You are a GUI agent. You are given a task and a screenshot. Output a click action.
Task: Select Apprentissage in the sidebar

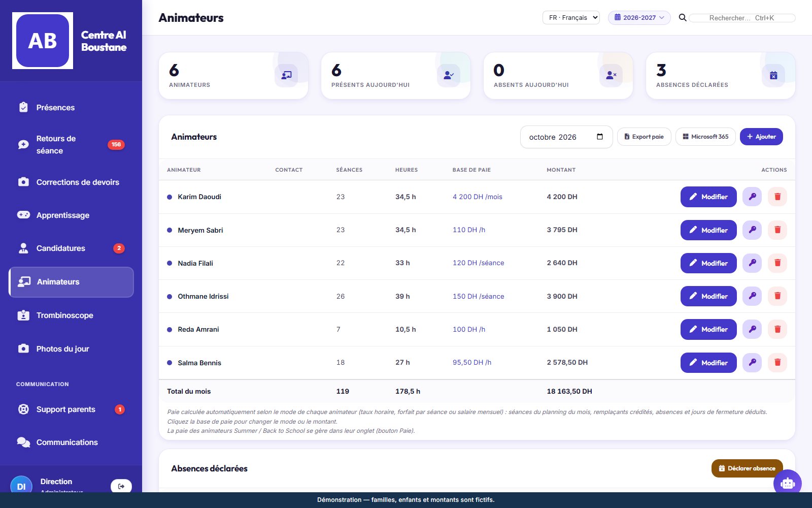[x=71, y=215]
